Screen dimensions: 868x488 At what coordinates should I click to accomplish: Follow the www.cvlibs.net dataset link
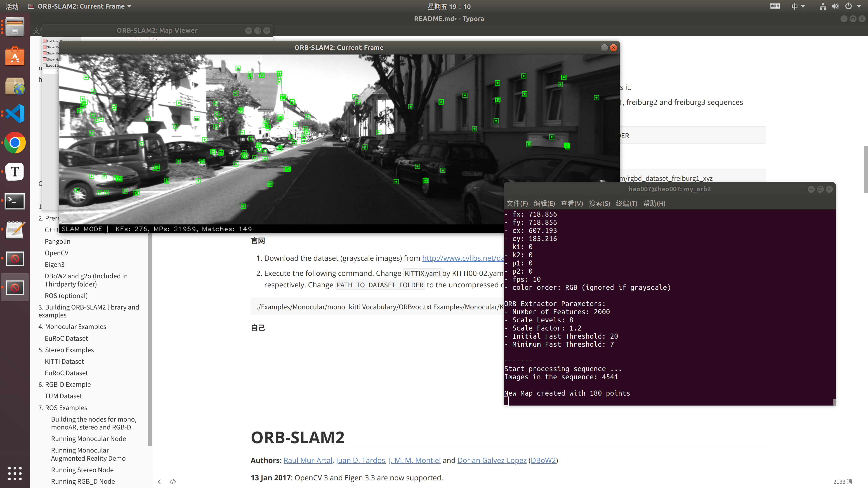(463, 258)
